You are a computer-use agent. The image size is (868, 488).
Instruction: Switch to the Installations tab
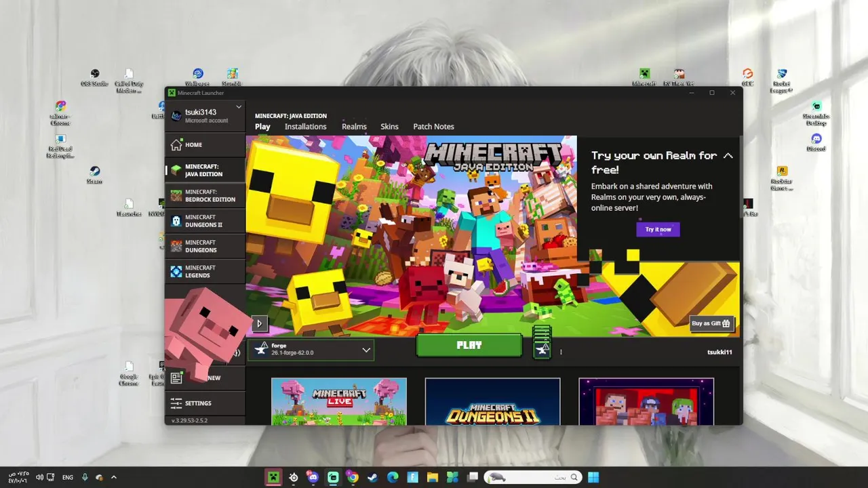pos(305,127)
